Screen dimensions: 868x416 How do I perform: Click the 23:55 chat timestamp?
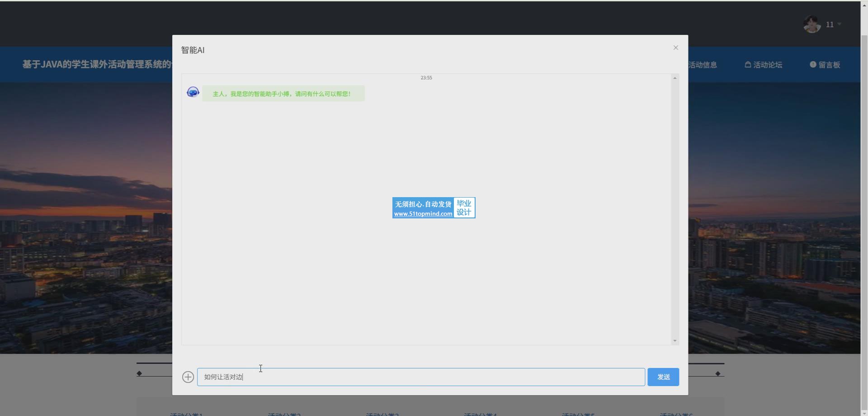click(426, 78)
